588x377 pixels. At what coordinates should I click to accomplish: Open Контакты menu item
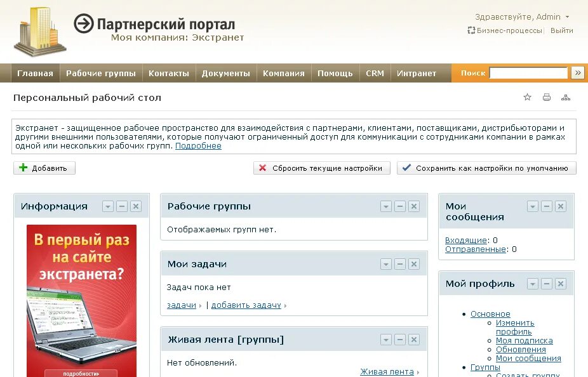pos(169,73)
